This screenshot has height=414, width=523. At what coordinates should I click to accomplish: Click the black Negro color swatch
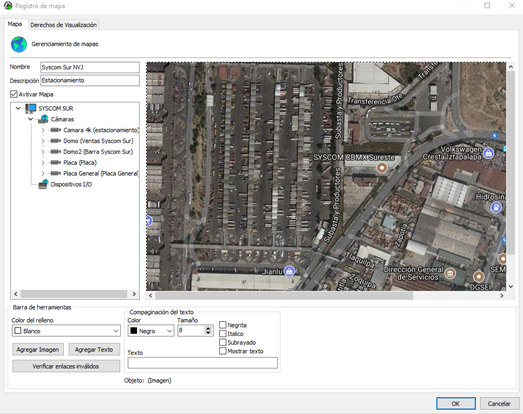point(133,331)
